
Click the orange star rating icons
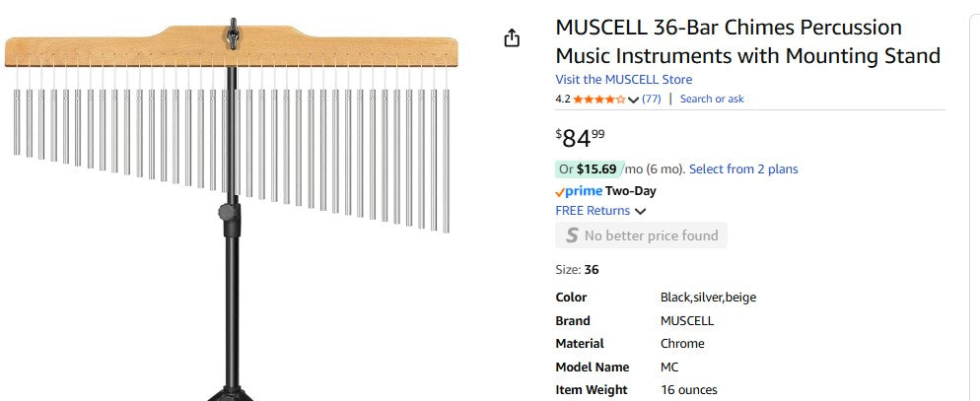click(x=598, y=99)
